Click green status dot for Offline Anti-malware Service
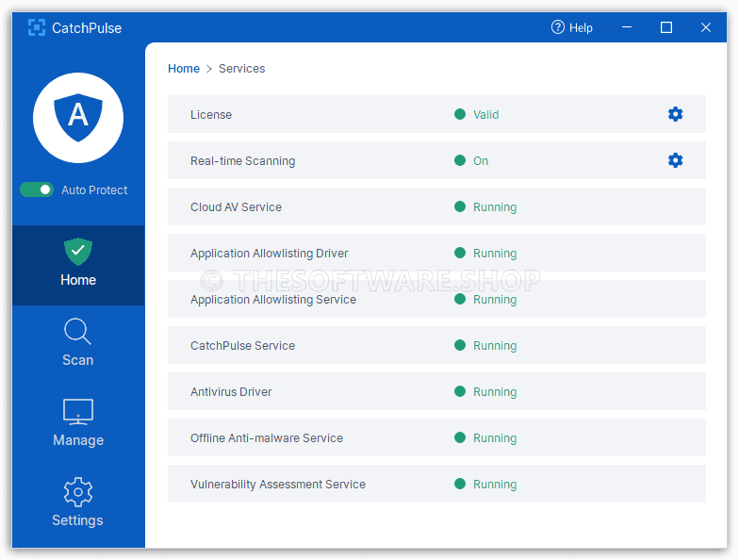The image size is (739, 560). click(x=460, y=437)
